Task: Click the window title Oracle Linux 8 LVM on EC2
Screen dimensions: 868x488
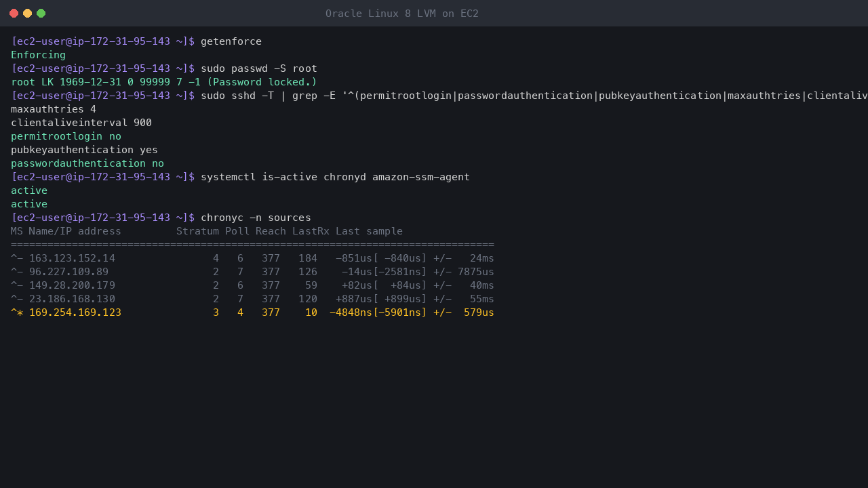Action: pyautogui.click(x=402, y=14)
